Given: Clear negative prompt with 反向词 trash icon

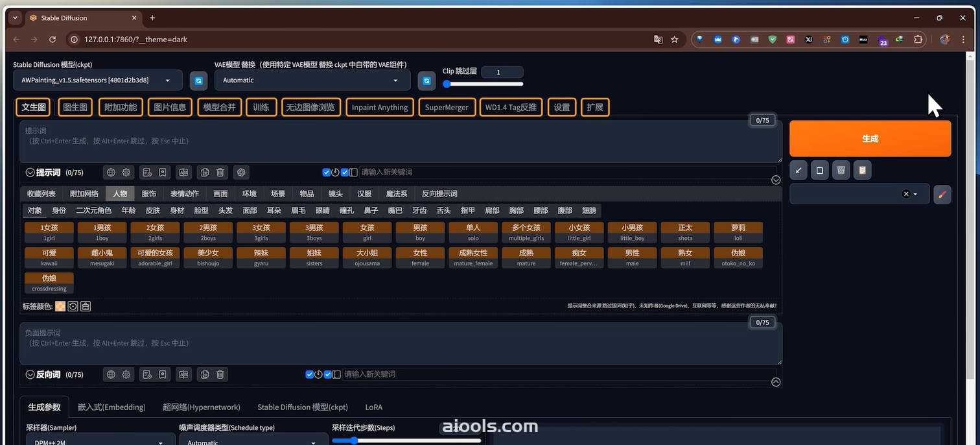Looking at the screenshot, I should [x=220, y=374].
